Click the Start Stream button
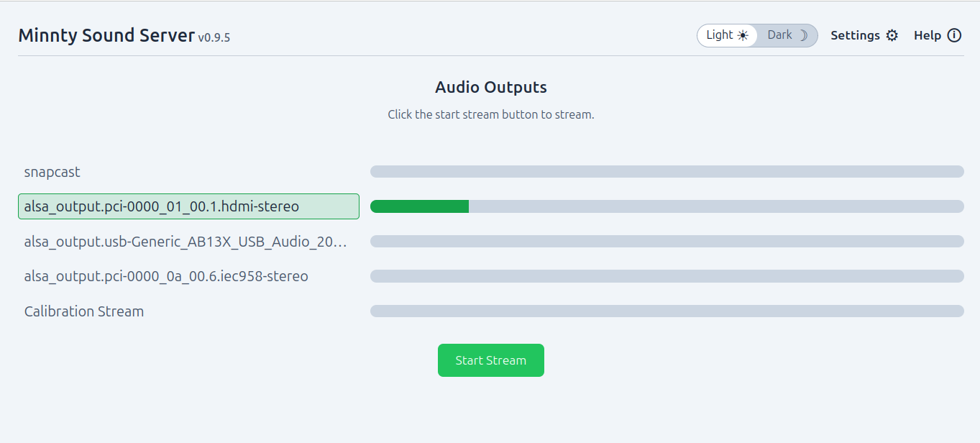This screenshot has width=980, height=443. (491, 360)
